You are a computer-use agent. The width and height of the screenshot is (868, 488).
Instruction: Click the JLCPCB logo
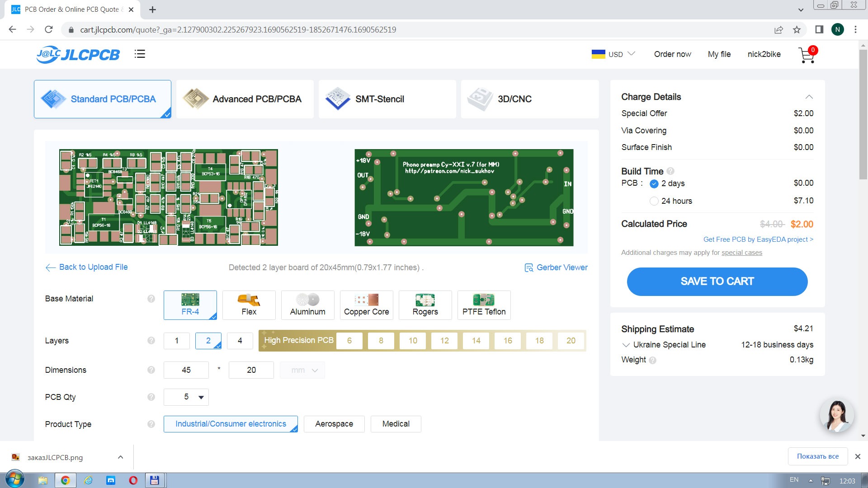coord(78,54)
